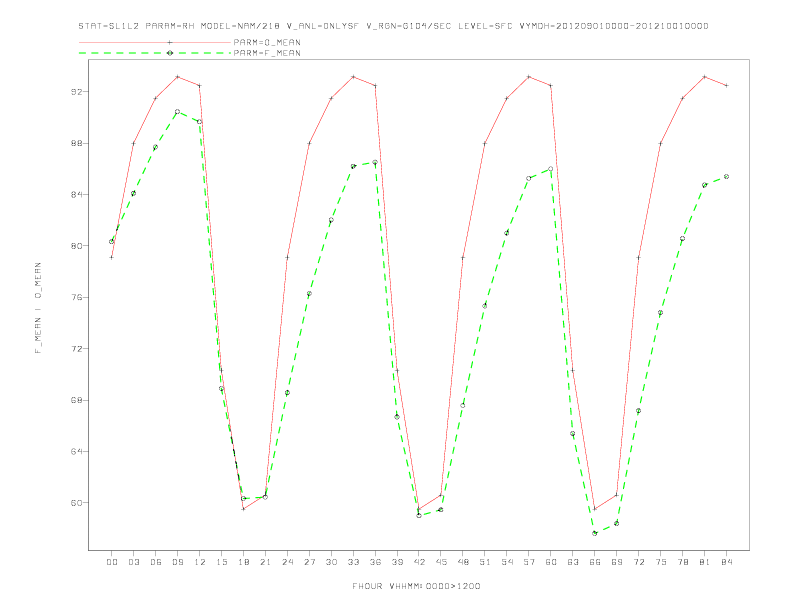Click the 03 forecast hour x-axis label
Image resolution: width=792 pixels, height=612 pixels.
(133, 562)
